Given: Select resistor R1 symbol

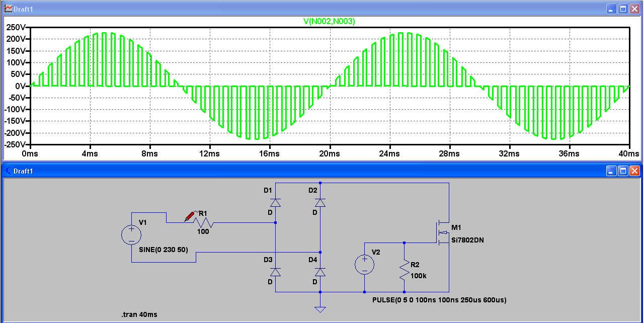Looking at the screenshot, I should tap(203, 222).
